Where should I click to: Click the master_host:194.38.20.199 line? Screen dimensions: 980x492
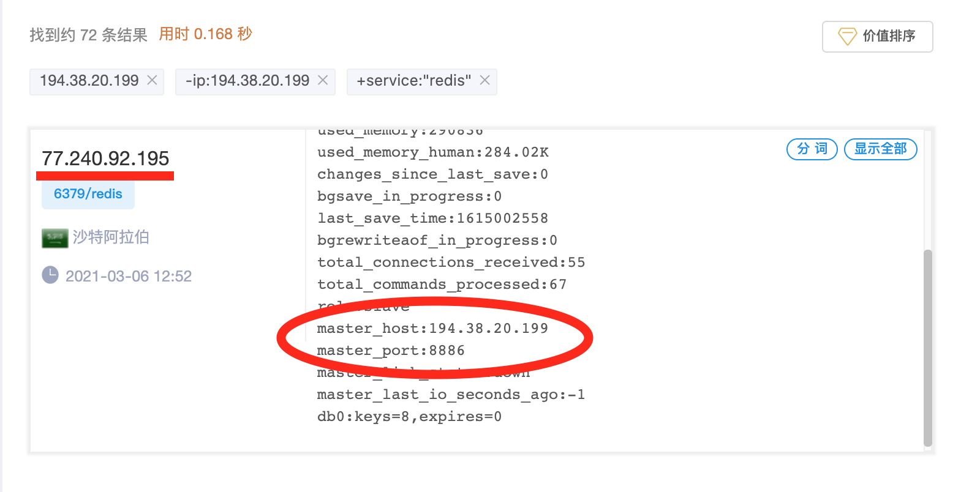tap(432, 329)
